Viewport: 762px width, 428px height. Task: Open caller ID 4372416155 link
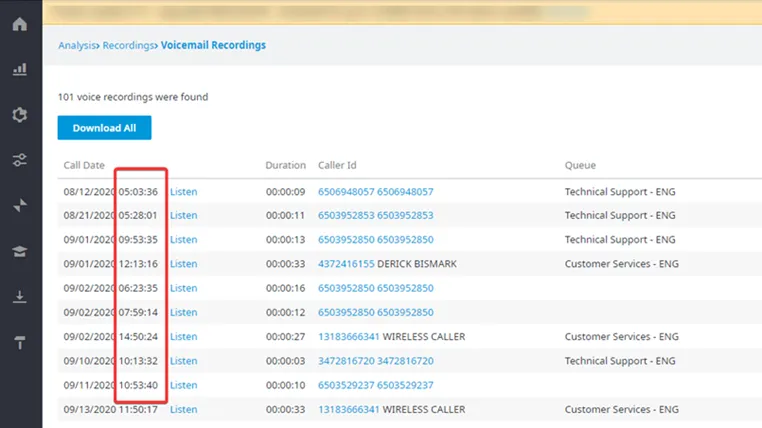(x=346, y=264)
